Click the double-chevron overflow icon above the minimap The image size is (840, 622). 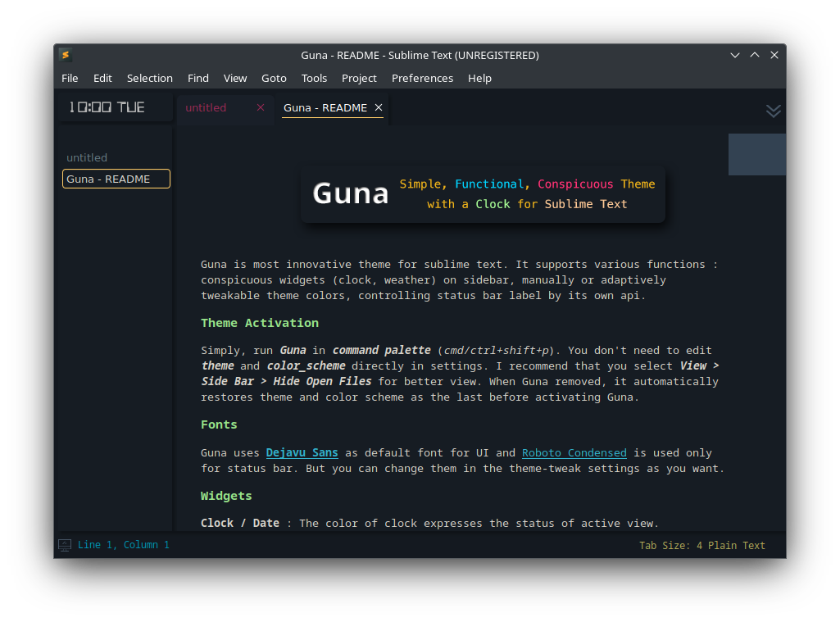coord(773,111)
